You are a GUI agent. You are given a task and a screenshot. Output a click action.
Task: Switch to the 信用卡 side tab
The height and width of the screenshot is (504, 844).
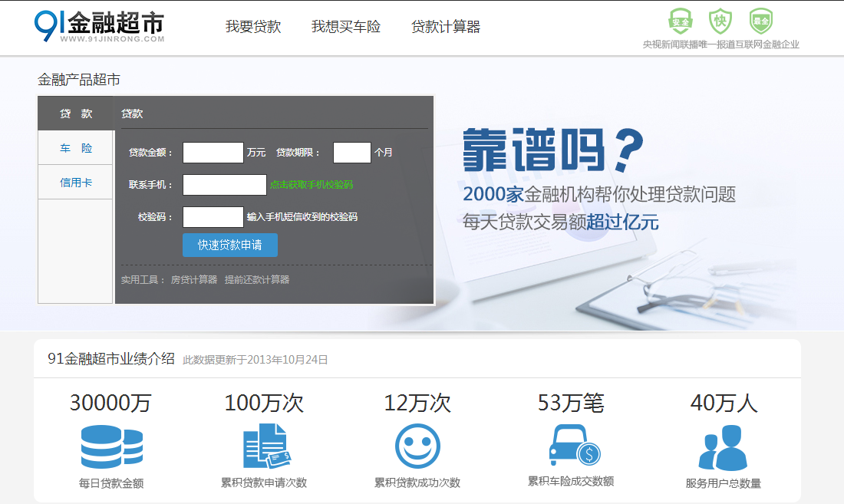(x=76, y=183)
